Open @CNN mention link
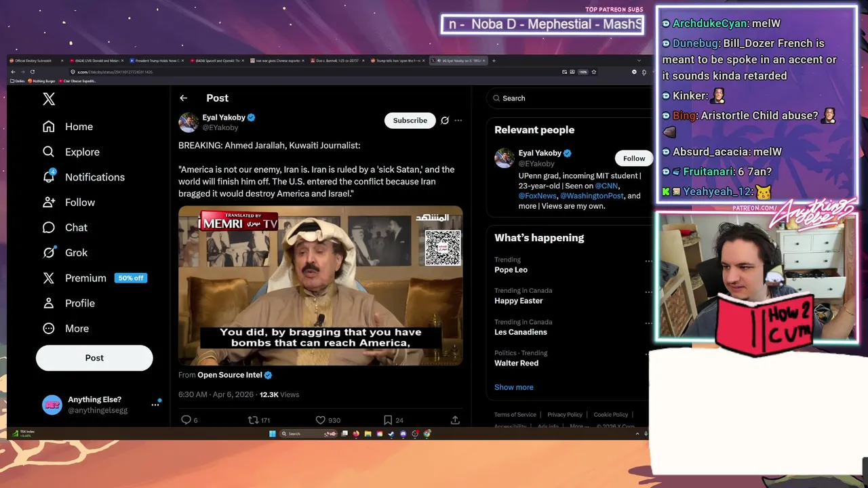 [x=607, y=186]
